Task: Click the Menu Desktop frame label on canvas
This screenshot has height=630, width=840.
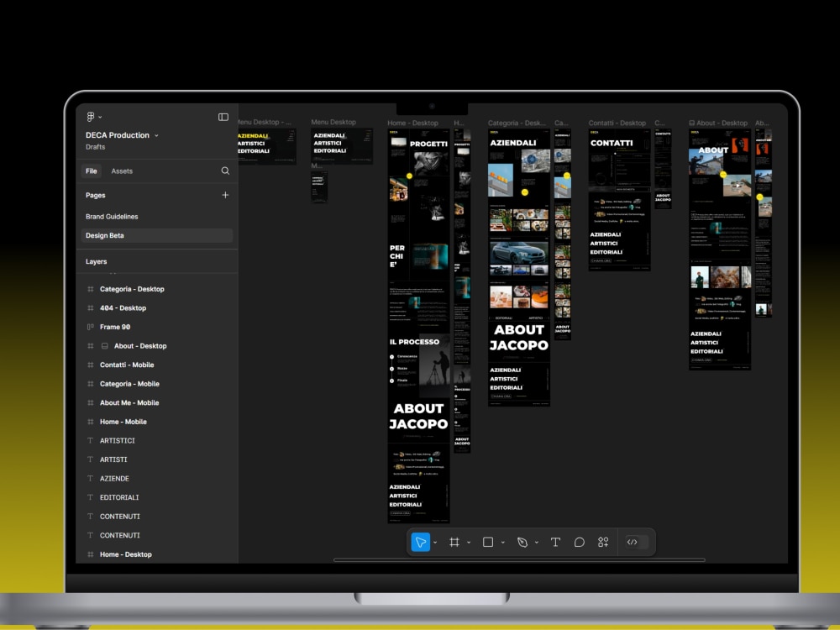Action: coord(333,122)
